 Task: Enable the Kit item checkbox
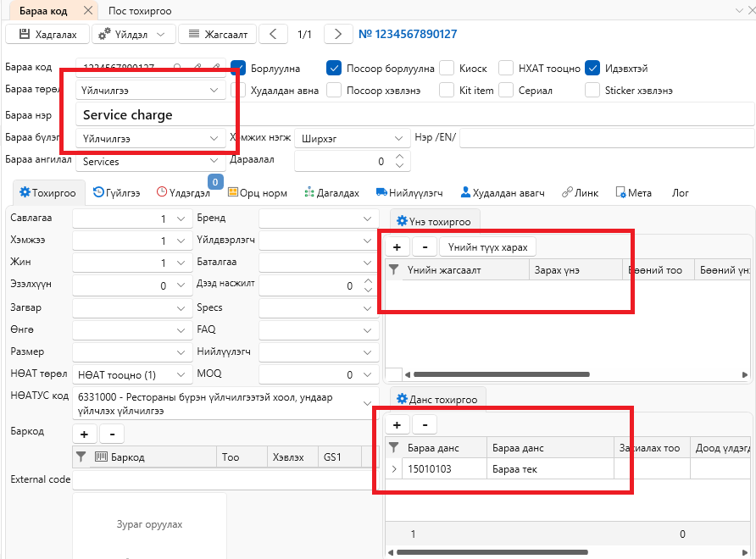pyautogui.click(x=447, y=90)
